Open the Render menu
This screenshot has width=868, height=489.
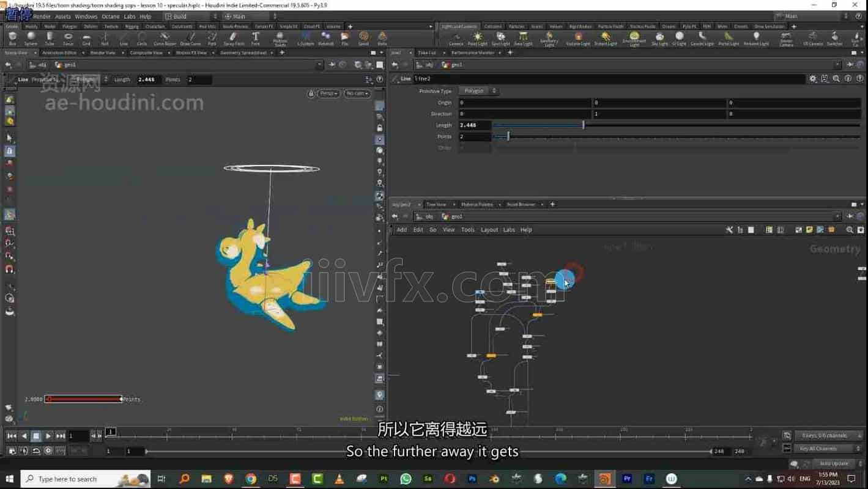(42, 17)
